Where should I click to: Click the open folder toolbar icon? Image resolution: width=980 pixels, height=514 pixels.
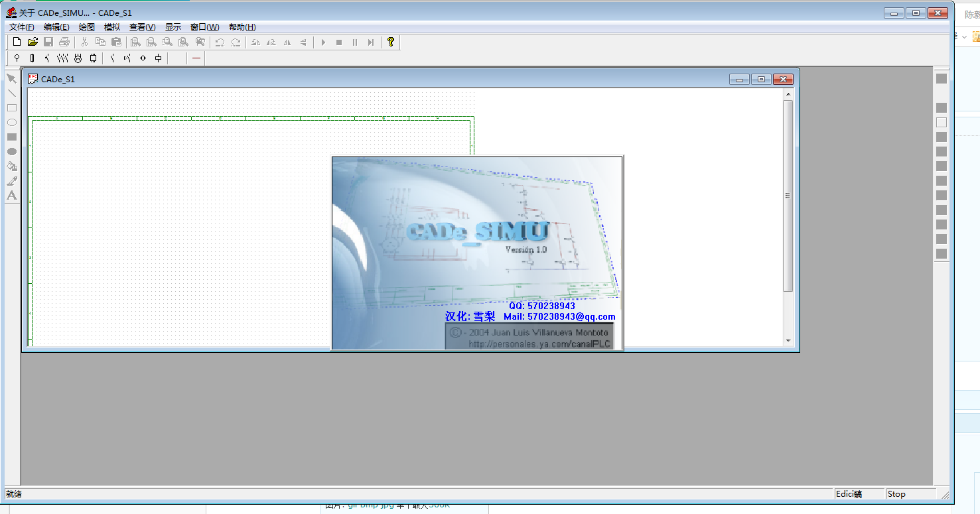point(33,42)
